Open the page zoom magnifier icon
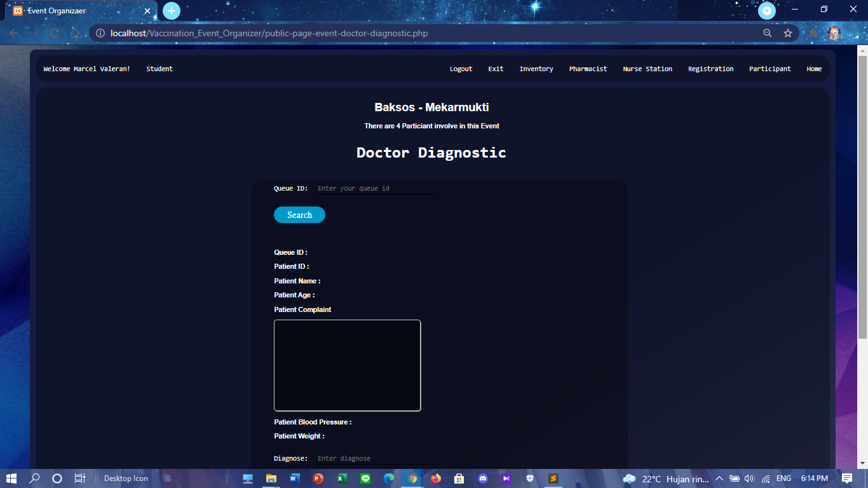868x488 pixels. (x=767, y=33)
